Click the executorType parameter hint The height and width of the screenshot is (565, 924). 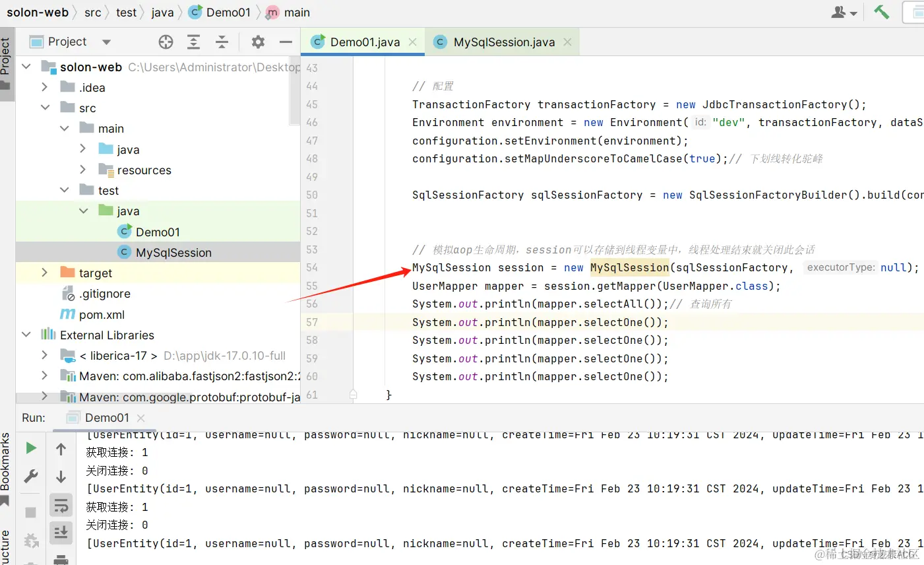(841, 267)
